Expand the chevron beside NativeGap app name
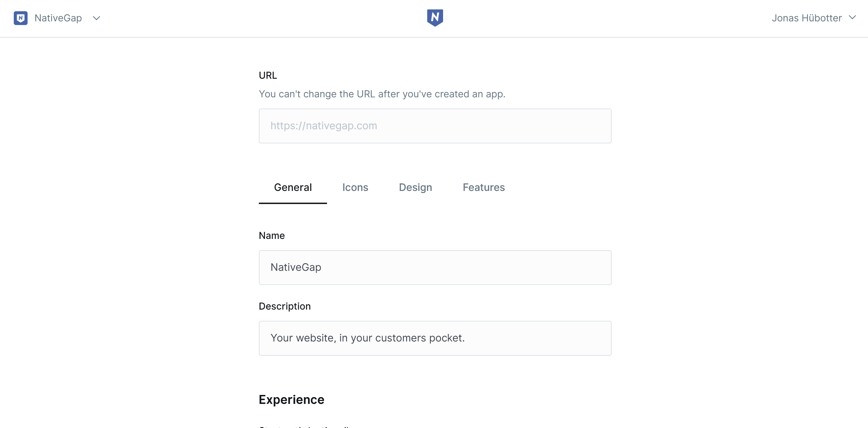The height and width of the screenshot is (428, 868). pyautogui.click(x=96, y=18)
